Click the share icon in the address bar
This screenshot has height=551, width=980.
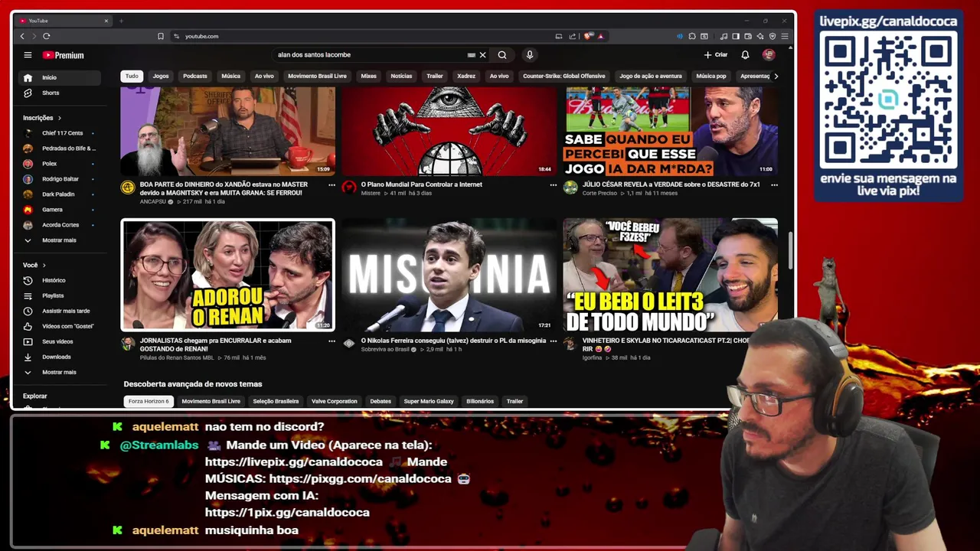[x=571, y=36]
